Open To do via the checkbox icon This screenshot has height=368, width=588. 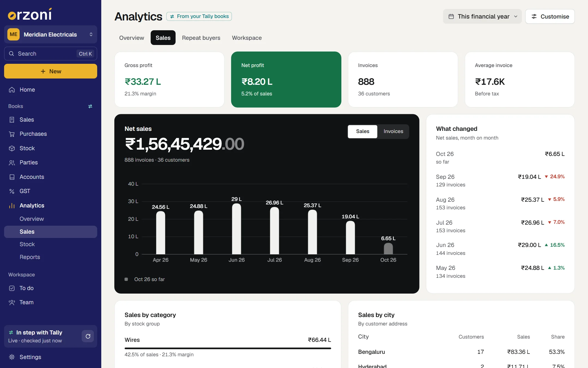tap(12, 288)
